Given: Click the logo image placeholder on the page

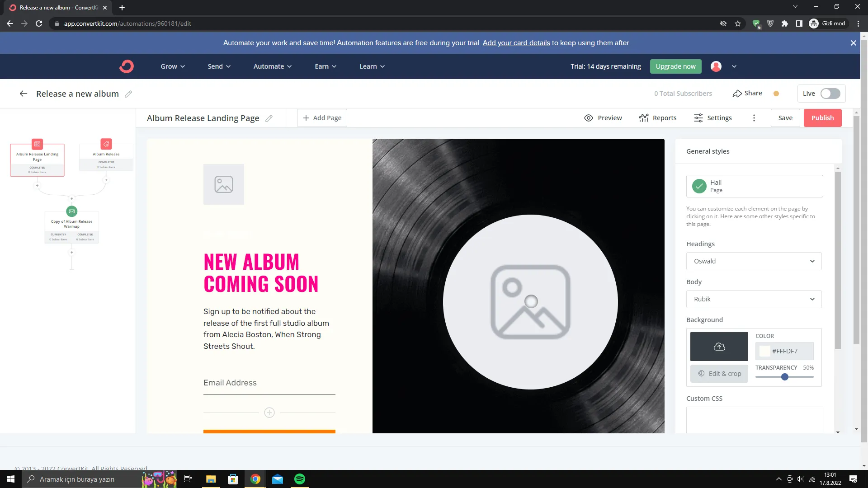Looking at the screenshot, I should pos(224,184).
